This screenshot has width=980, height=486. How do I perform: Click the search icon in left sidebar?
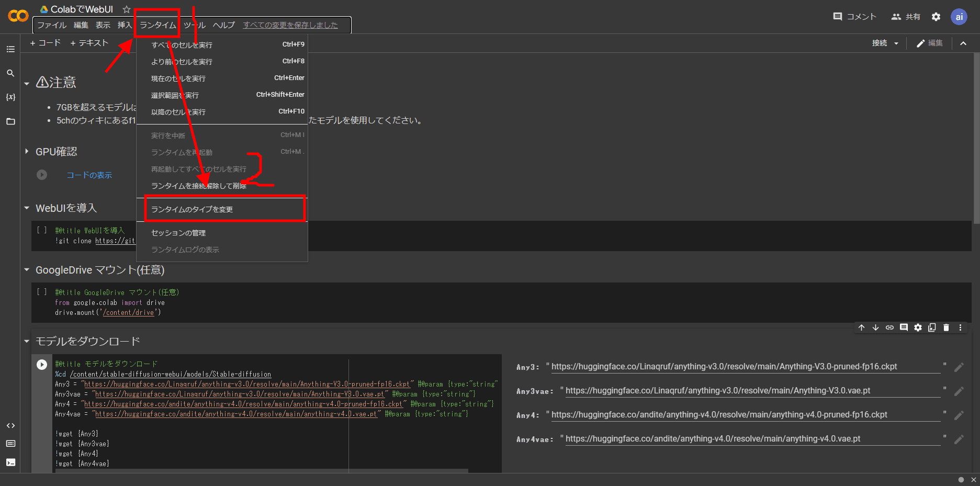click(x=10, y=73)
